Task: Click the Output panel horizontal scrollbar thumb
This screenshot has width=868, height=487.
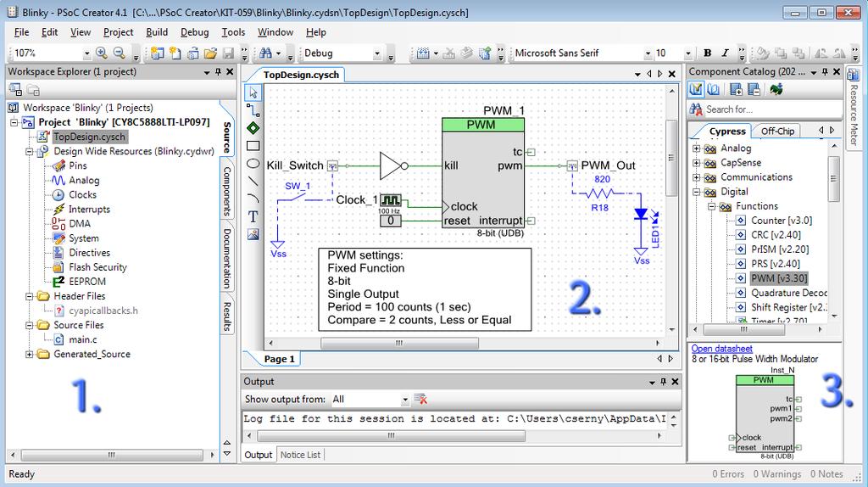Action: 390,436
